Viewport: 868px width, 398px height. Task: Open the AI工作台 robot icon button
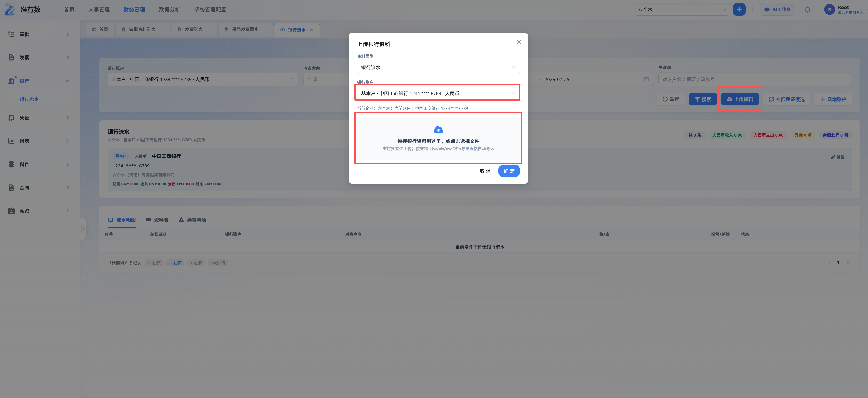777,9
